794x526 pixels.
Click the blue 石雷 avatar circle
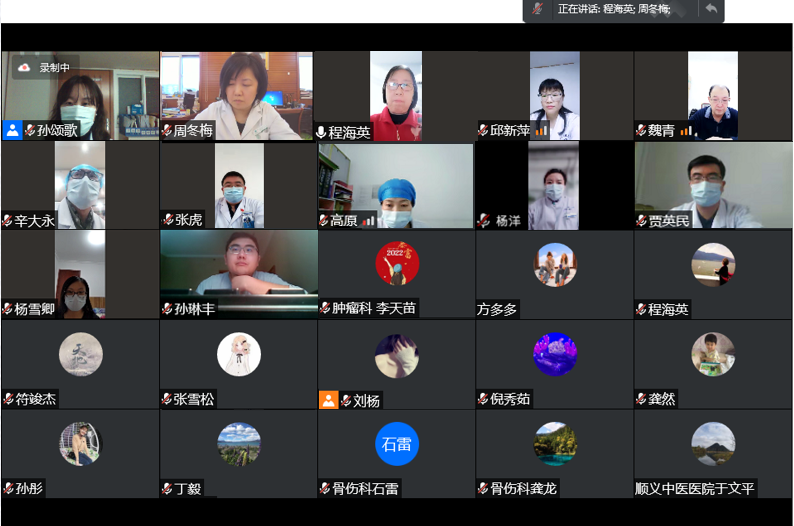397,444
